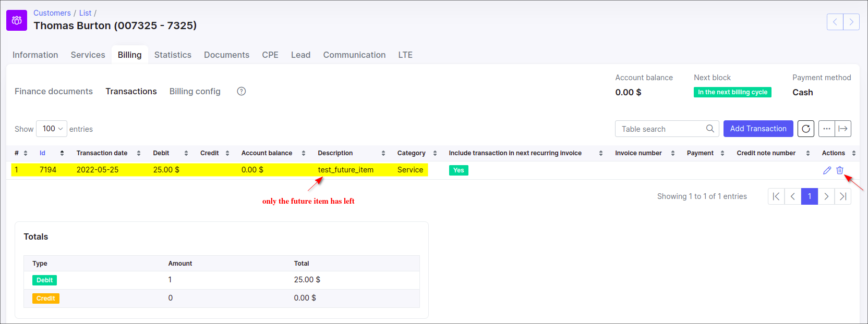The width and height of the screenshot is (868, 324).
Task: Switch to the Services tab
Action: 88,55
